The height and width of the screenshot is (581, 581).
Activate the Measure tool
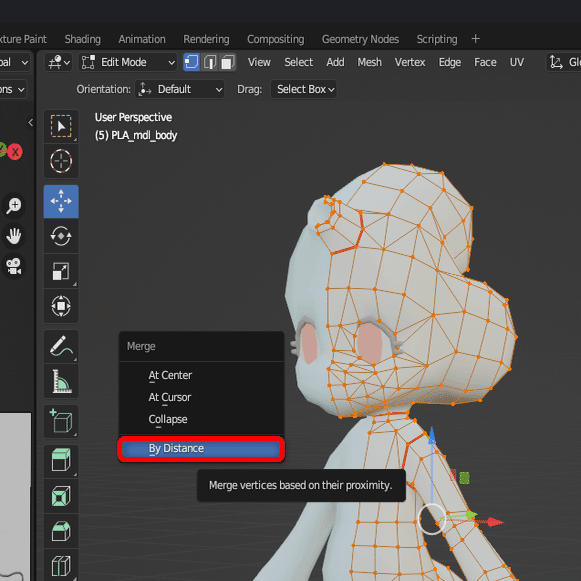coord(61,381)
